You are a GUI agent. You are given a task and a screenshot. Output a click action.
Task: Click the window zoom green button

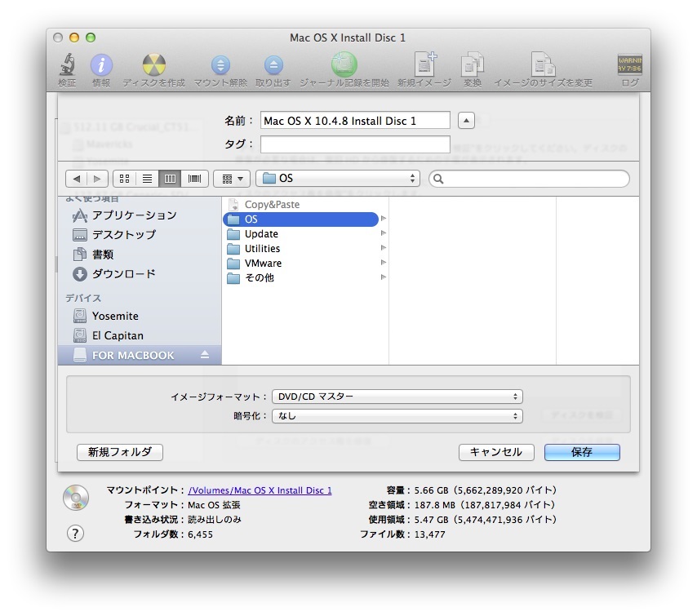click(x=91, y=38)
